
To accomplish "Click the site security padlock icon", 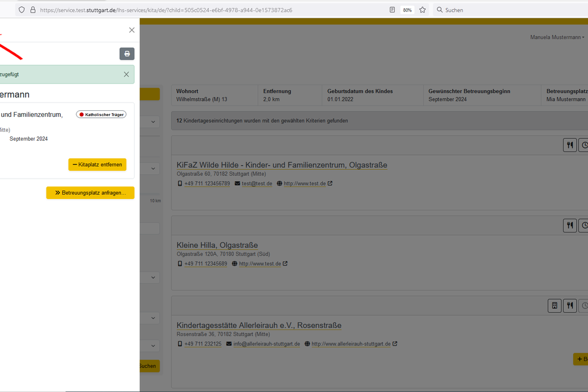I will click(x=33, y=10).
